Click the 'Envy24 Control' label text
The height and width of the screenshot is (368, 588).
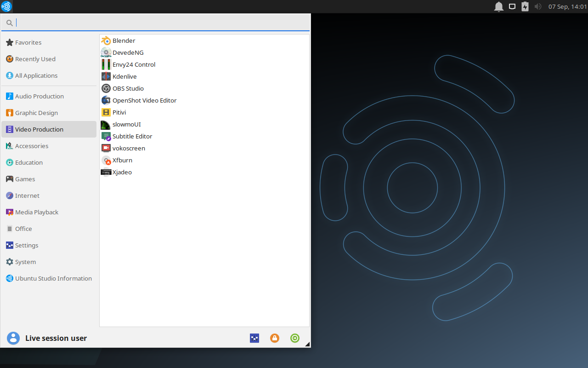pos(134,64)
